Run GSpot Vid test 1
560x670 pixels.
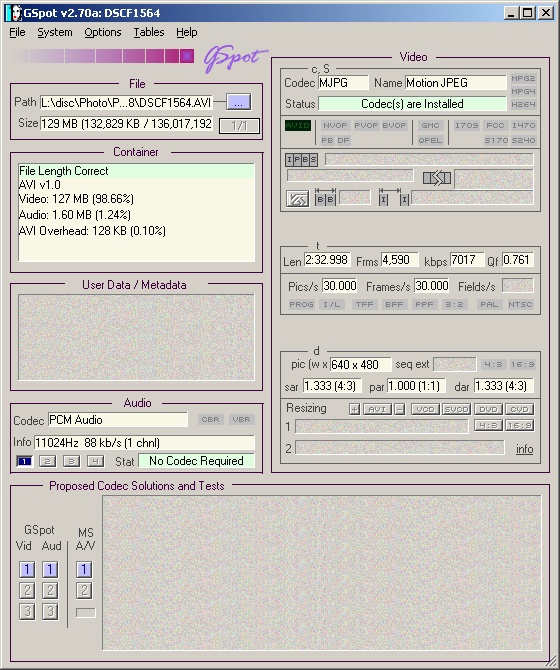(27, 570)
